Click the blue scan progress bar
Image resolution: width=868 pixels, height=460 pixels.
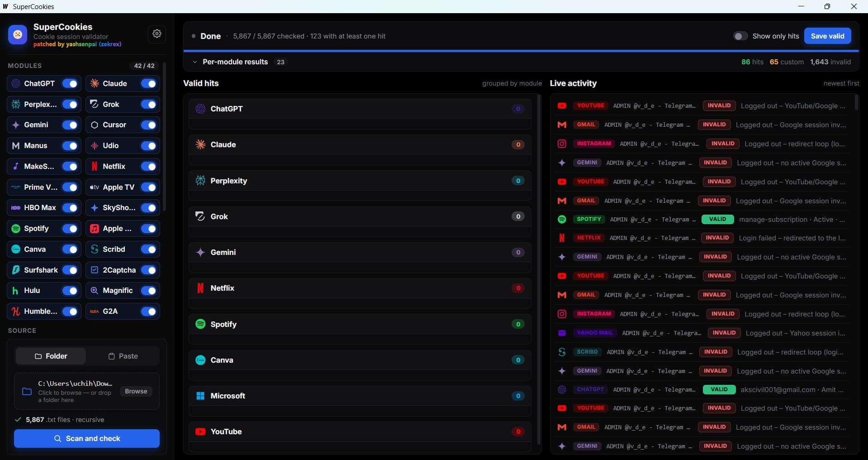521,51
